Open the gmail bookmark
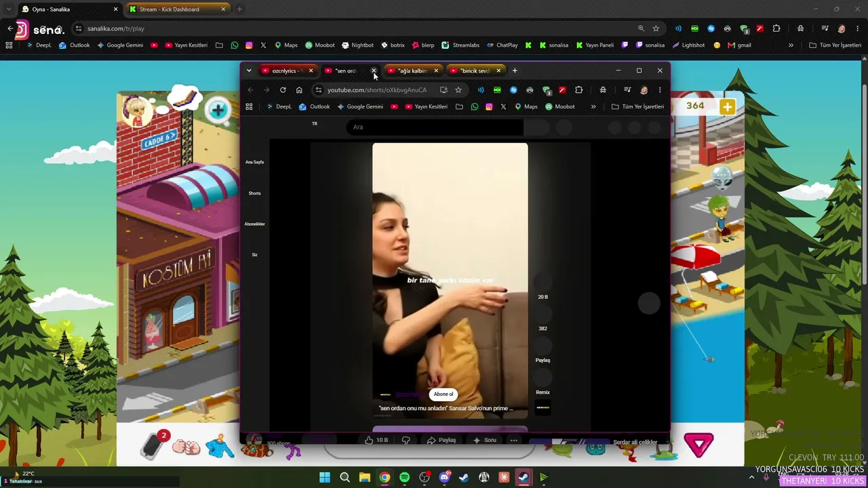The width and height of the screenshot is (868, 488). 739,45
